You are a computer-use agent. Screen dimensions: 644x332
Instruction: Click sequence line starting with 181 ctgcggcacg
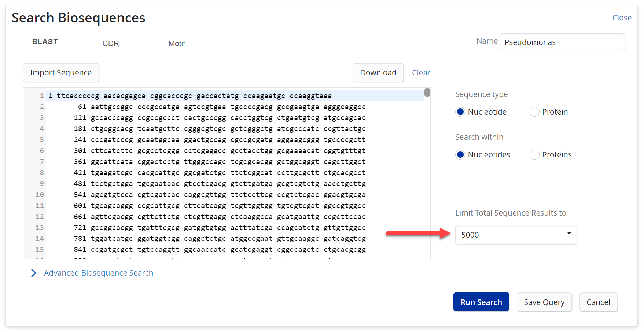pyautogui.click(x=235, y=129)
